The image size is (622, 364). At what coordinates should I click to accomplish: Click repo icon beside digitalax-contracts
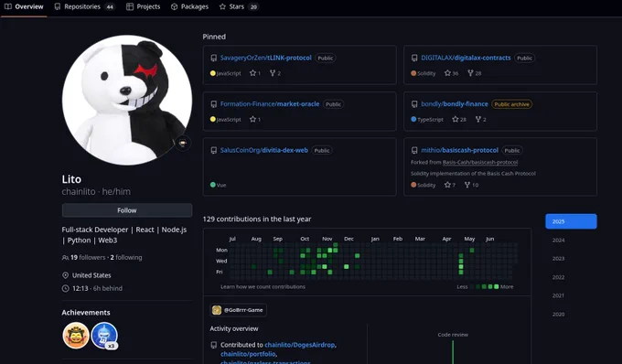click(x=414, y=58)
